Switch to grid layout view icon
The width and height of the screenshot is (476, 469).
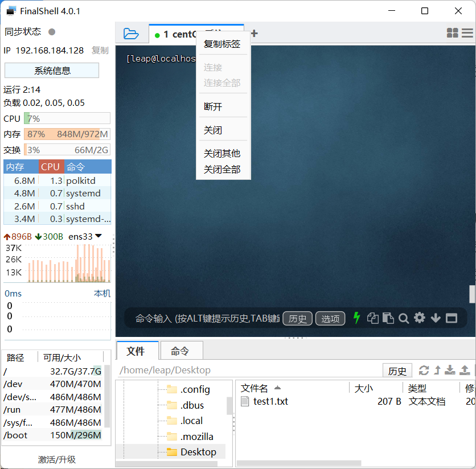[x=452, y=33]
